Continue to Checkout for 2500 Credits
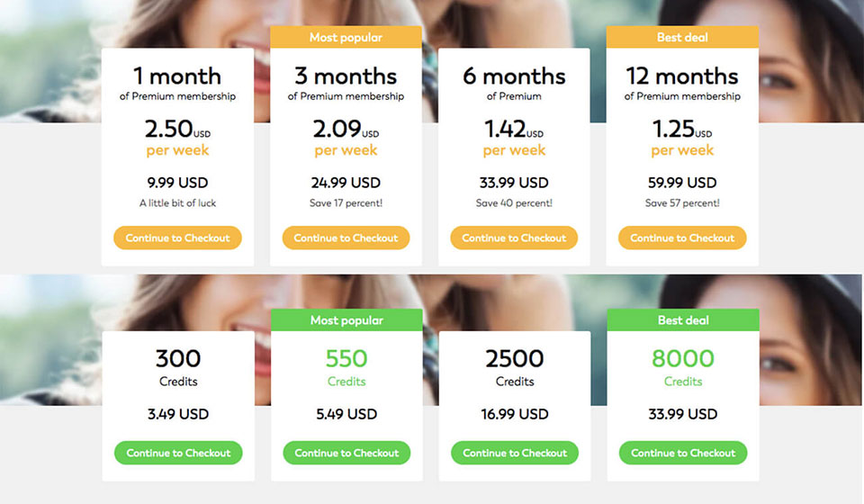Viewport: 864px width, 504px height. coord(515,453)
